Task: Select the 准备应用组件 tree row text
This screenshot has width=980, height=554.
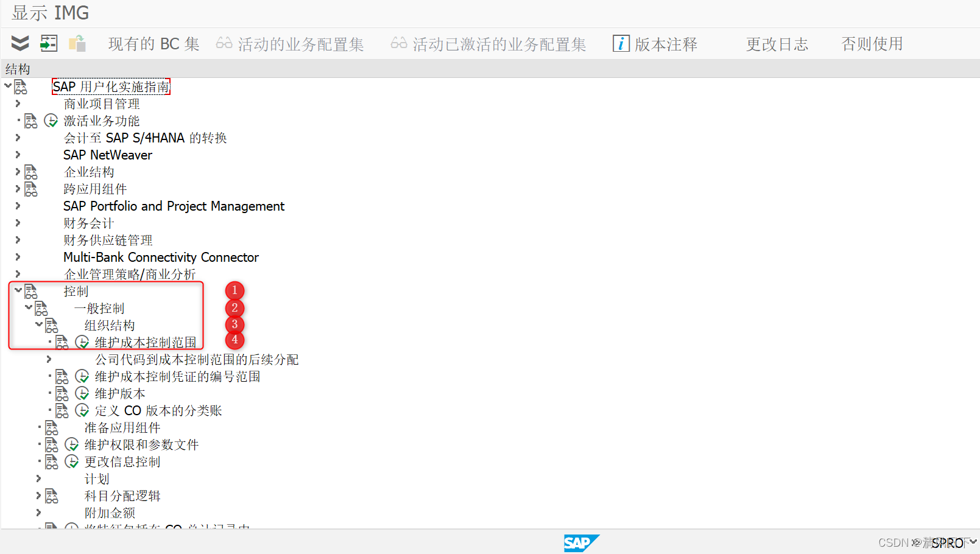Action: click(x=122, y=428)
